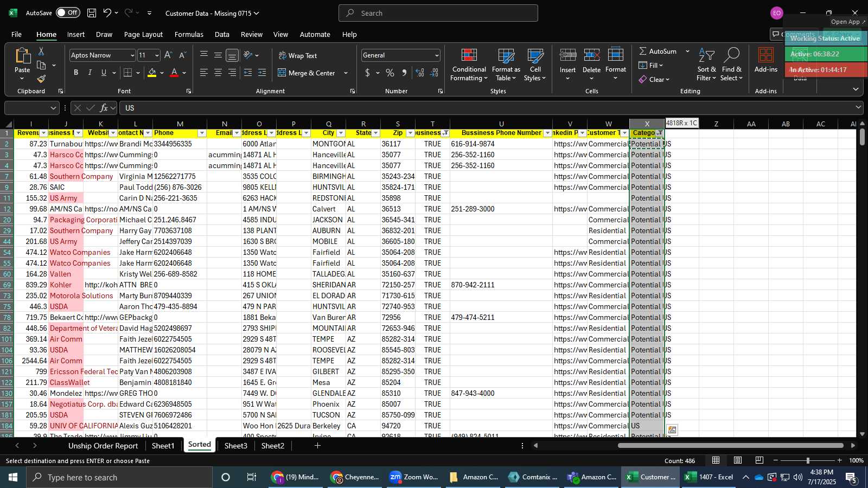Click the Insert Function fx icon

[x=104, y=108]
